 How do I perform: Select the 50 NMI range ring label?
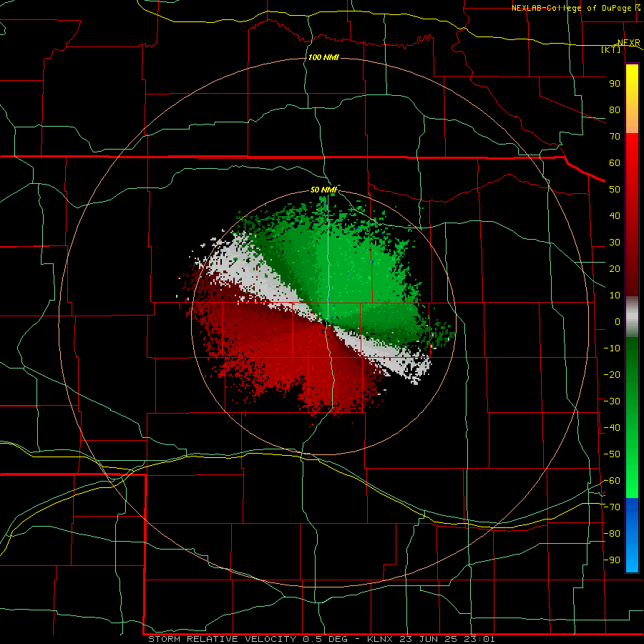(323, 190)
